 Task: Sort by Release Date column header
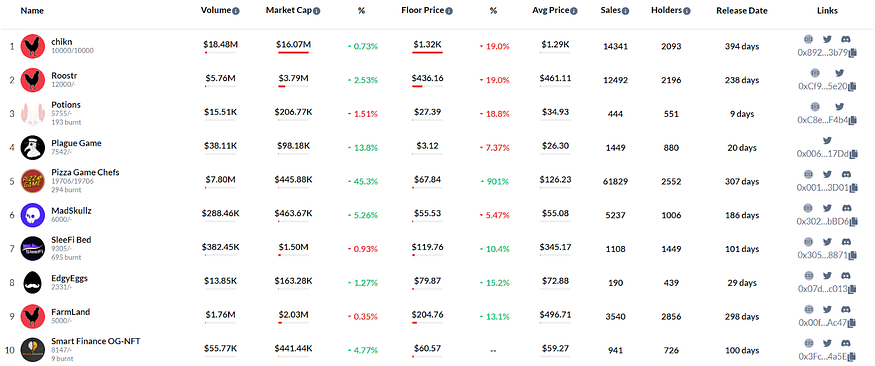742,11
